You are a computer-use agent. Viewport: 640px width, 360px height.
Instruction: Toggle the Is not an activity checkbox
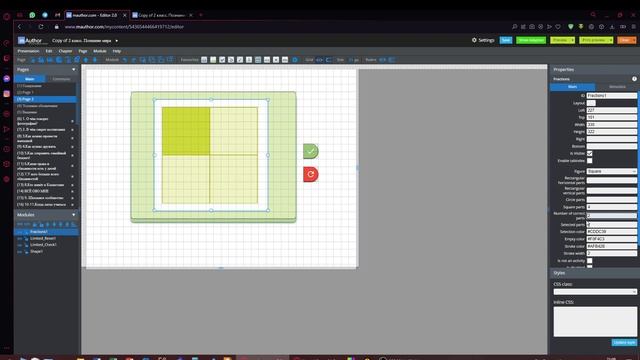(589, 260)
